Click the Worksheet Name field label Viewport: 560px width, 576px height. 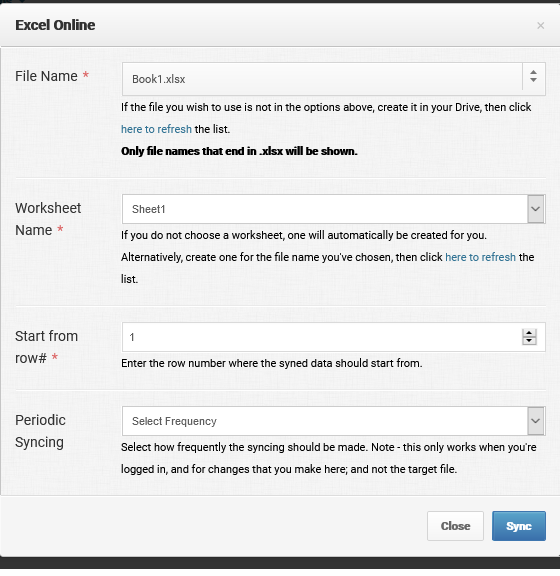(x=48, y=219)
